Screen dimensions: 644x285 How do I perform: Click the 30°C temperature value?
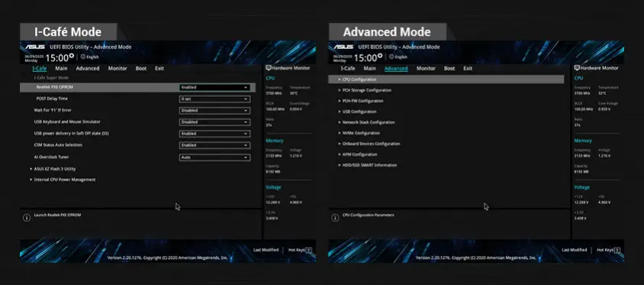(294, 93)
